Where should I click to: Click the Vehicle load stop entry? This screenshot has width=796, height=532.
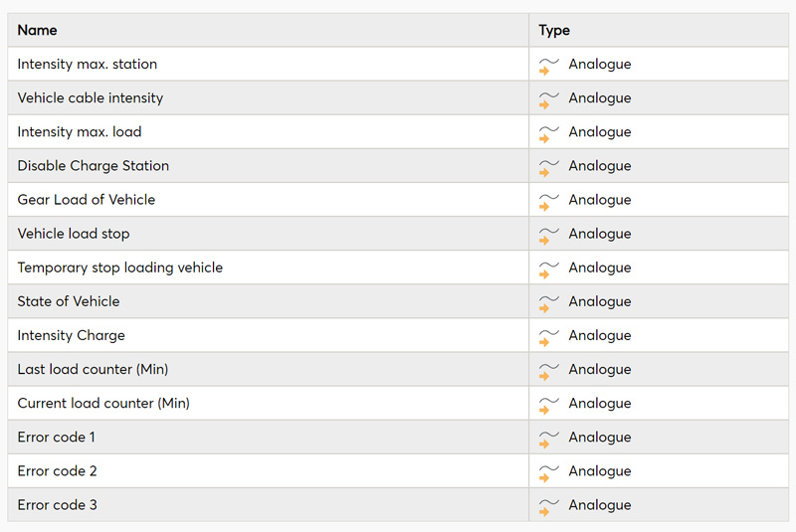click(74, 234)
